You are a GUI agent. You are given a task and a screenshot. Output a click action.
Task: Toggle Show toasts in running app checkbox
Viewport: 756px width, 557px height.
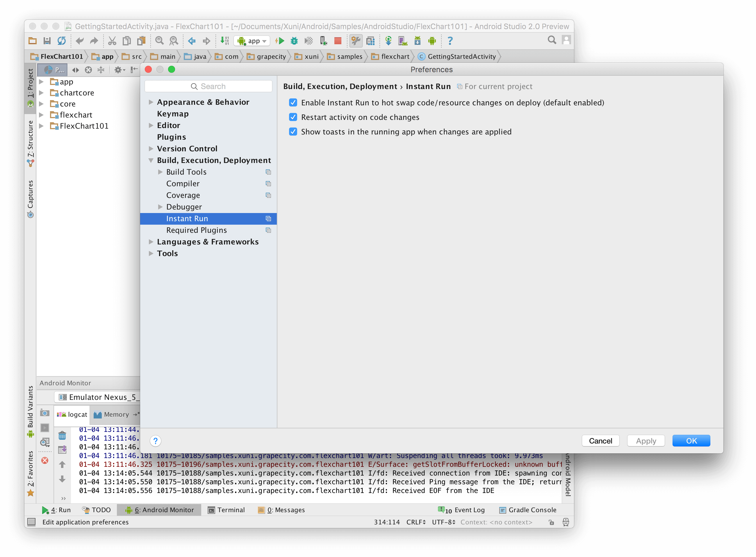293,132
